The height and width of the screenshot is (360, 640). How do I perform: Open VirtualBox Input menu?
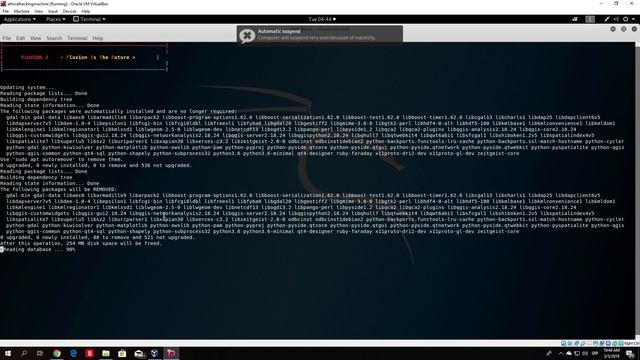(x=53, y=11)
